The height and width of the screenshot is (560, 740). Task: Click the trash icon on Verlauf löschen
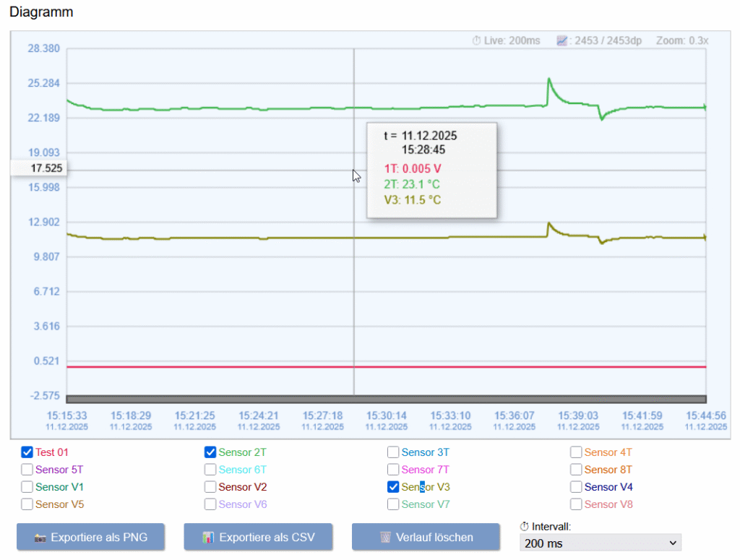[x=386, y=538]
